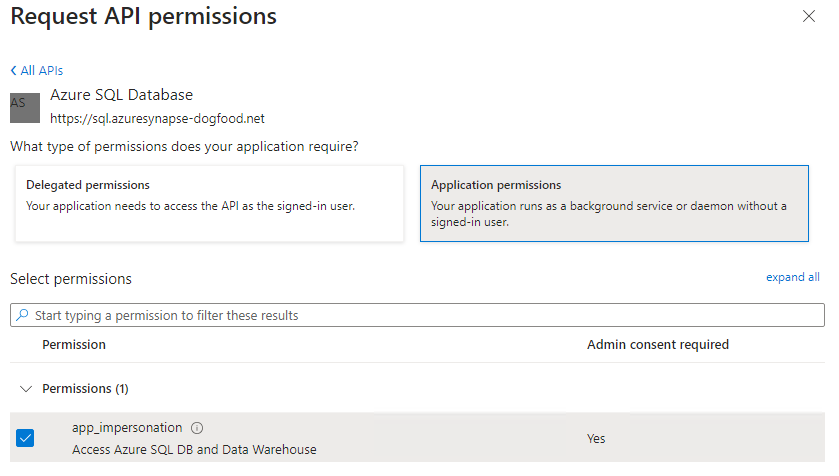Select the Delegated permissions card
The height and width of the screenshot is (476, 839).
click(x=209, y=204)
